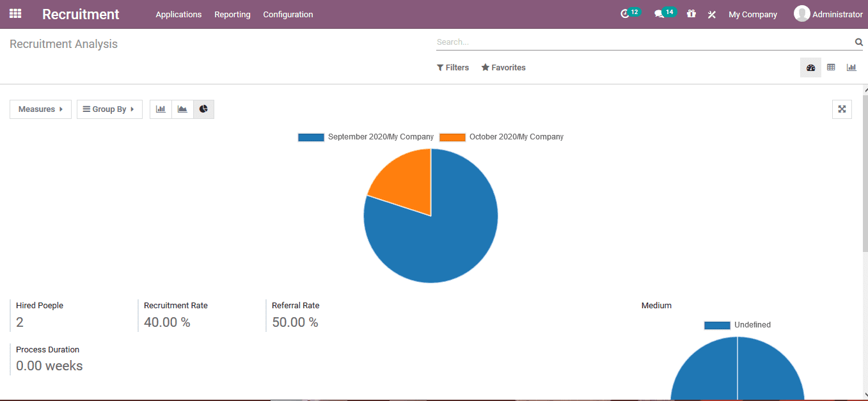
Task: Open the apps menu grid icon
Action: [14, 13]
